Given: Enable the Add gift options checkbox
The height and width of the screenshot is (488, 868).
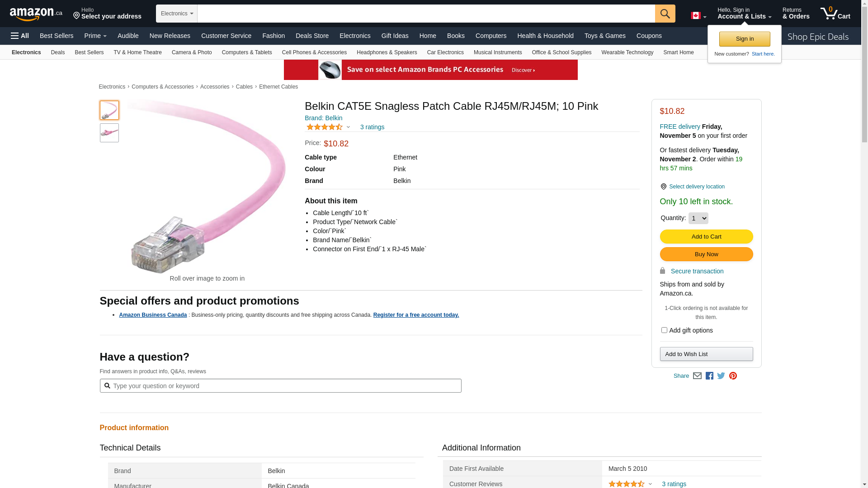Looking at the screenshot, I should pos(664,330).
